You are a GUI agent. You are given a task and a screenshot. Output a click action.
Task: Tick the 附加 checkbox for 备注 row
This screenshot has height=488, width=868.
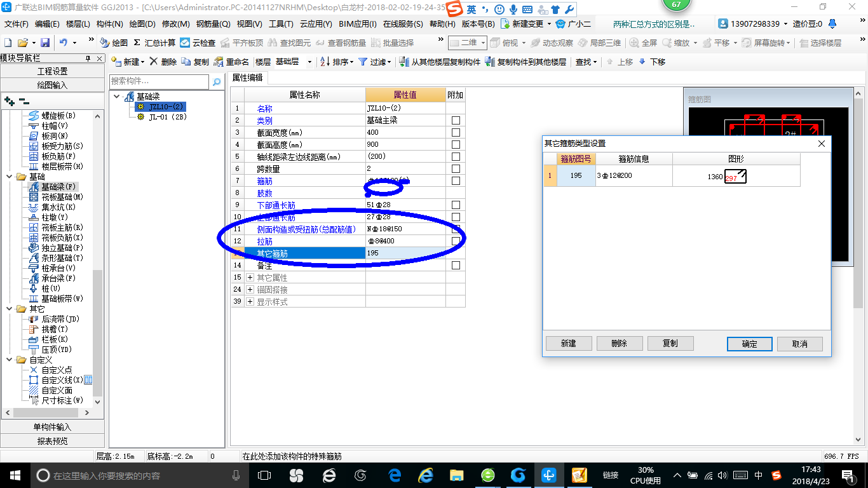456,265
